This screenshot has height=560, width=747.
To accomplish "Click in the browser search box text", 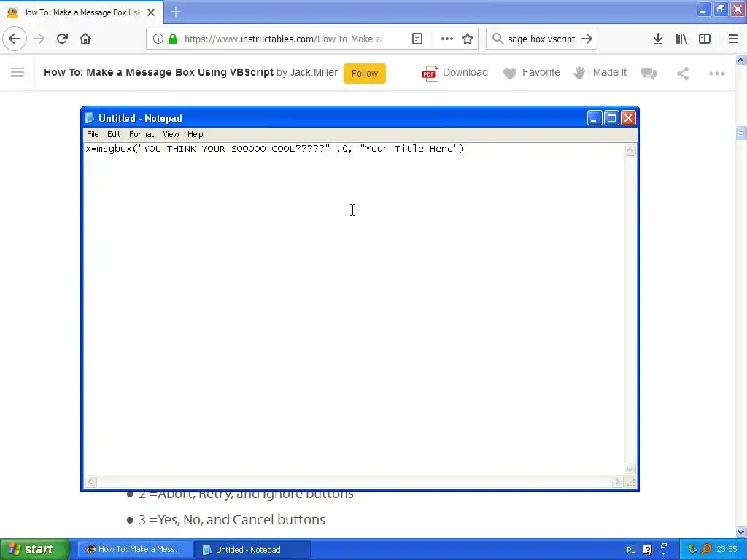I will coord(542,39).
